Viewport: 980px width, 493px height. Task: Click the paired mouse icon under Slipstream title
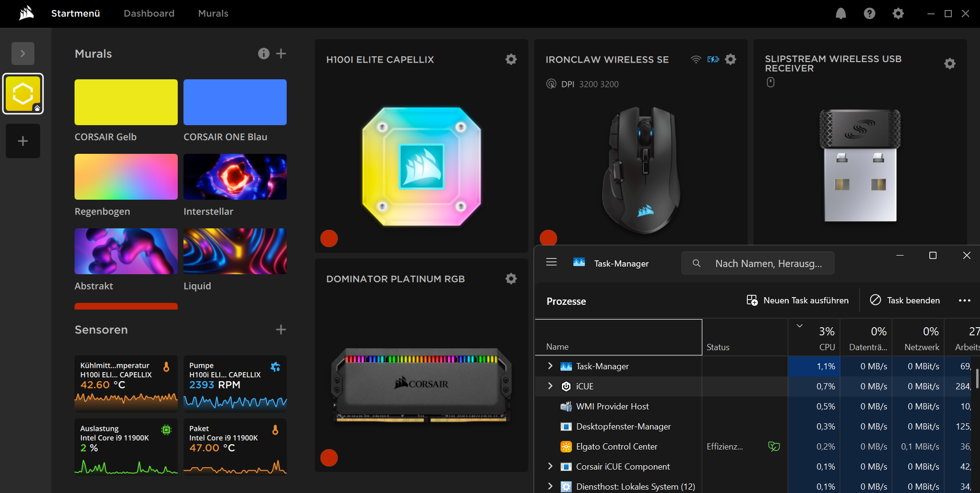tap(771, 82)
